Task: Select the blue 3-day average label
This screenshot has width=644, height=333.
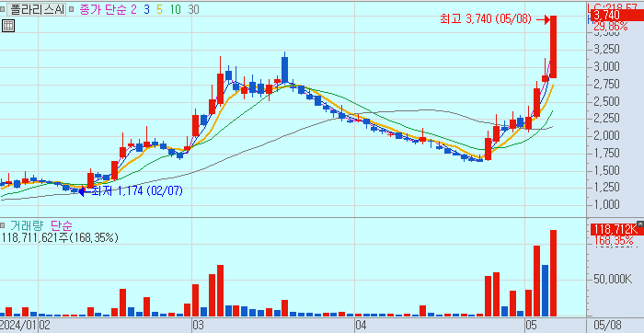Action: [146, 9]
